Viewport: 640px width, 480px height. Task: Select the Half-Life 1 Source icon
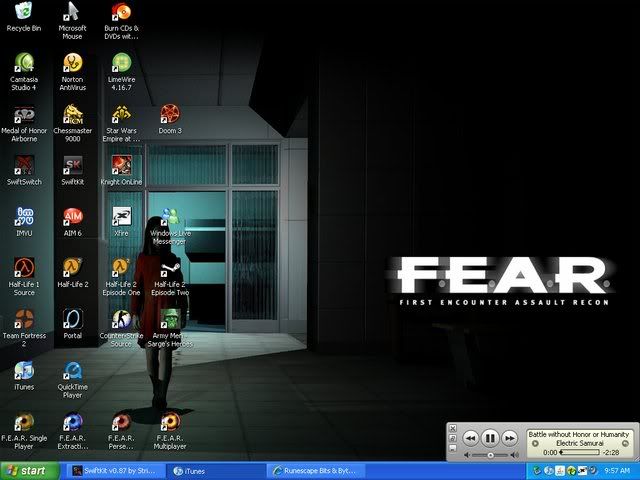24,277
